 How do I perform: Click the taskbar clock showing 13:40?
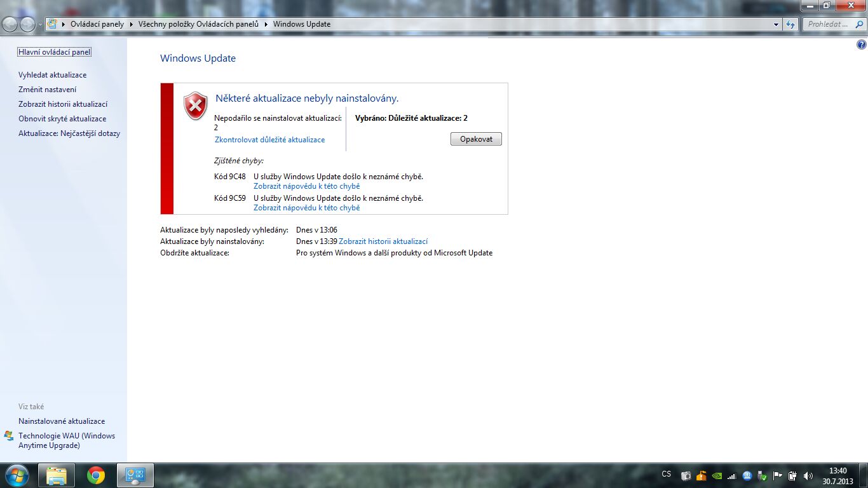point(837,476)
